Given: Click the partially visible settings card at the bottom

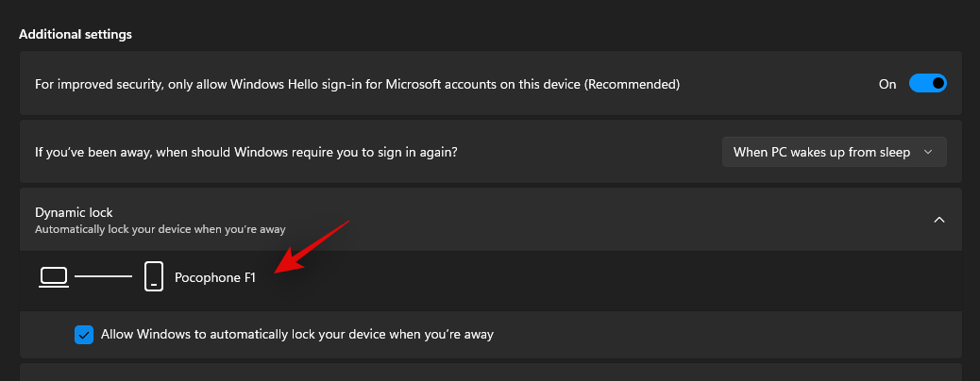Looking at the screenshot, I should (491, 373).
